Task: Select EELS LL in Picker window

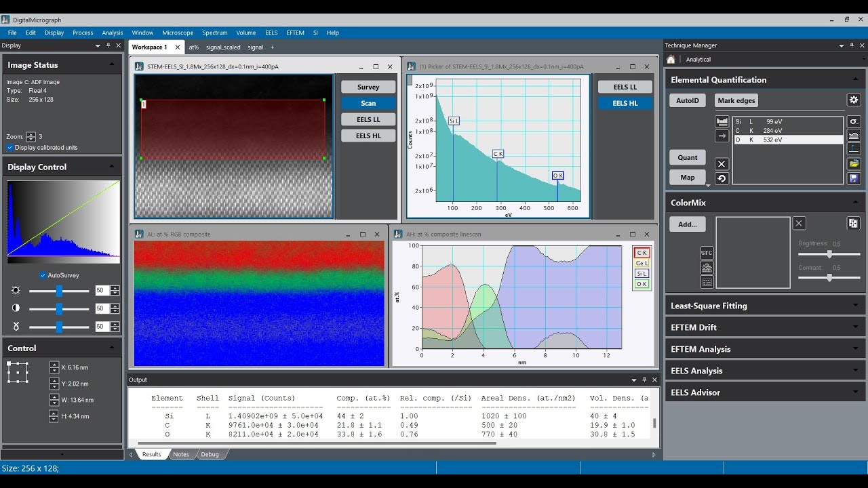Action: pyautogui.click(x=625, y=87)
